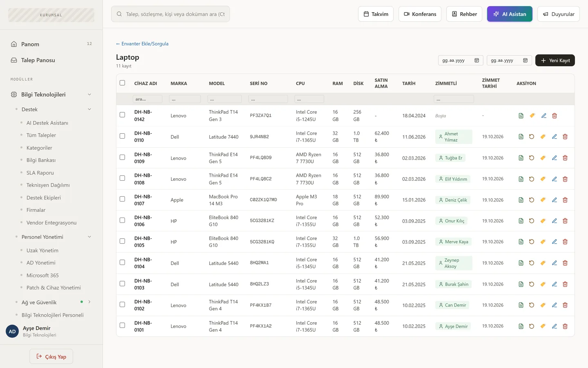The width and height of the screenshot is (588, 368).
Task: Open Tüm Talepler in the sidebar
Action: tap(41, 135)
